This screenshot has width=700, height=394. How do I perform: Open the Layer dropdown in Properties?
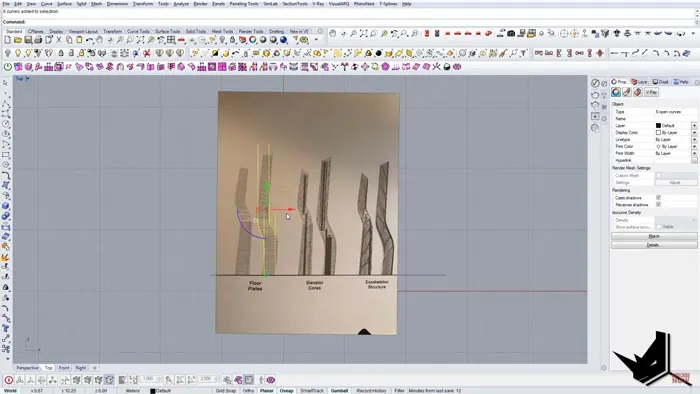[694, 126]
